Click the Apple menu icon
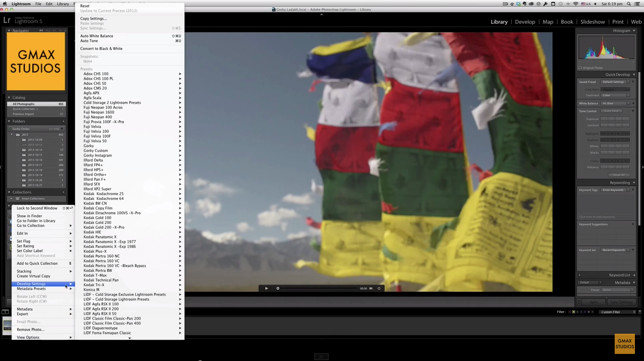 (x=5, y=4)
